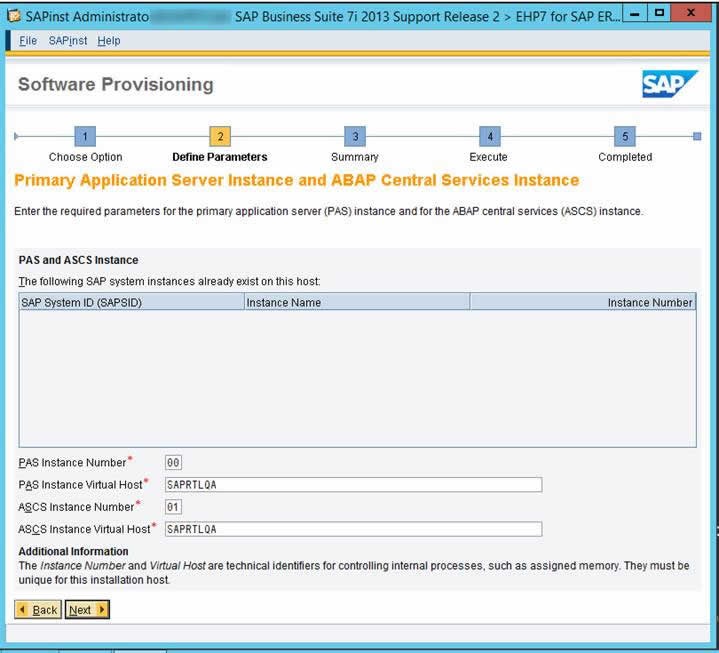Click the Define Parameters step label
The image size is (719, 653).
click(x=220, y=157)
